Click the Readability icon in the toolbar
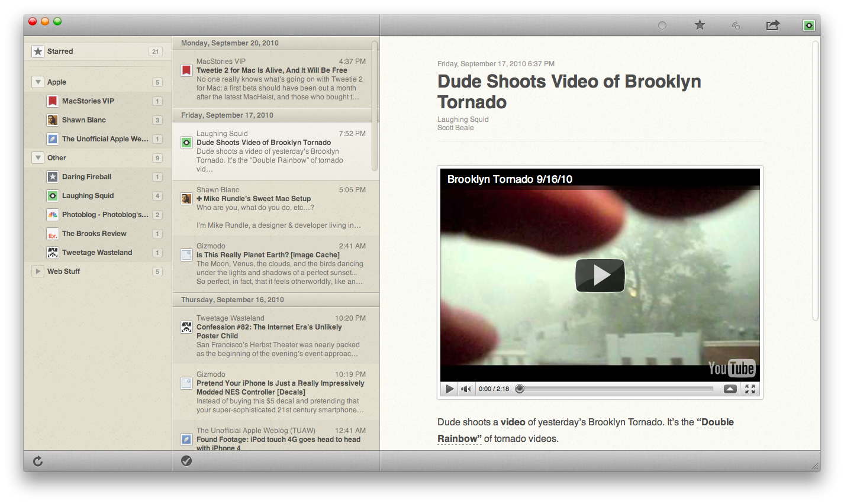 (x=736, y=26)
